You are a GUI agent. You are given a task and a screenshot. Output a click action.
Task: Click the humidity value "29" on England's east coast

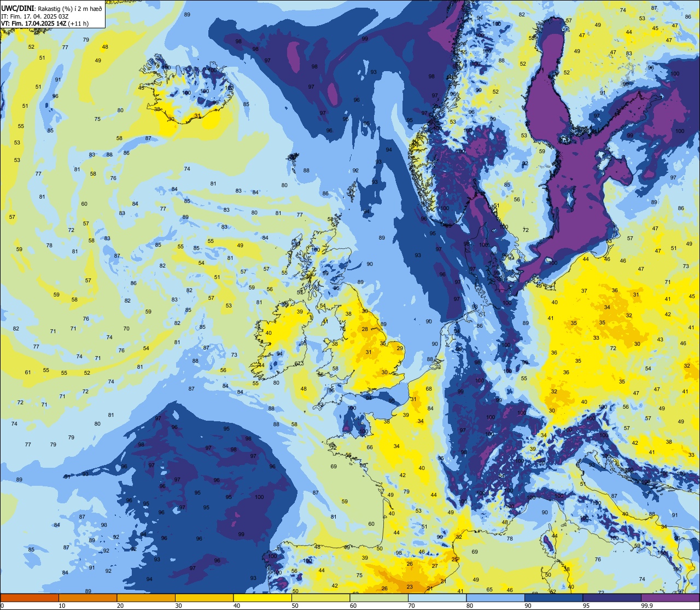click(400, 348)
